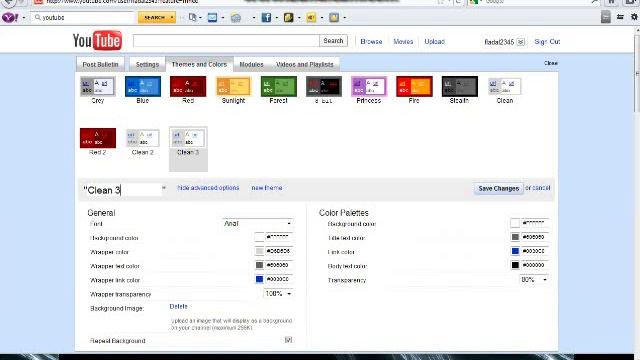The image size is (640, 360).
Task: Select the Red theme thumbnail
Action: click(188, 87)
